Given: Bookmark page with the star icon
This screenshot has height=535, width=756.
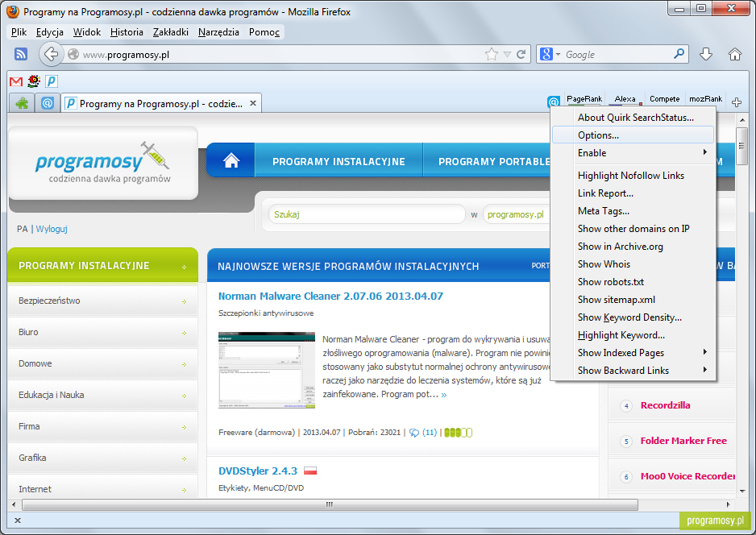Looking at the screenshot, I should pos(492,54).
